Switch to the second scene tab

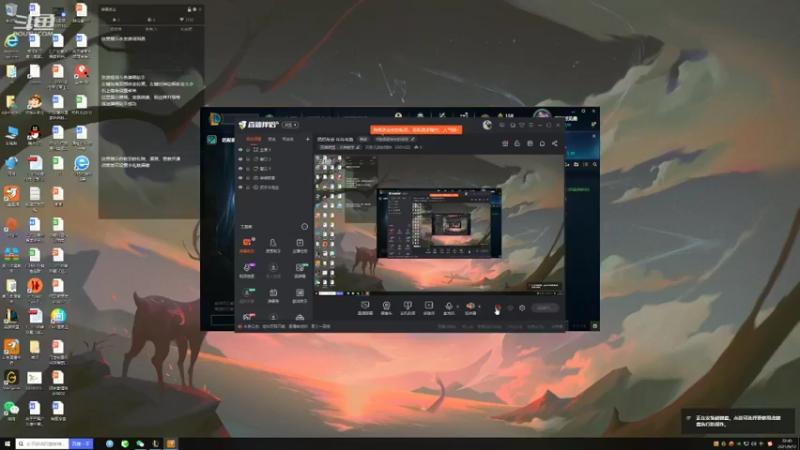click(272, 139)
